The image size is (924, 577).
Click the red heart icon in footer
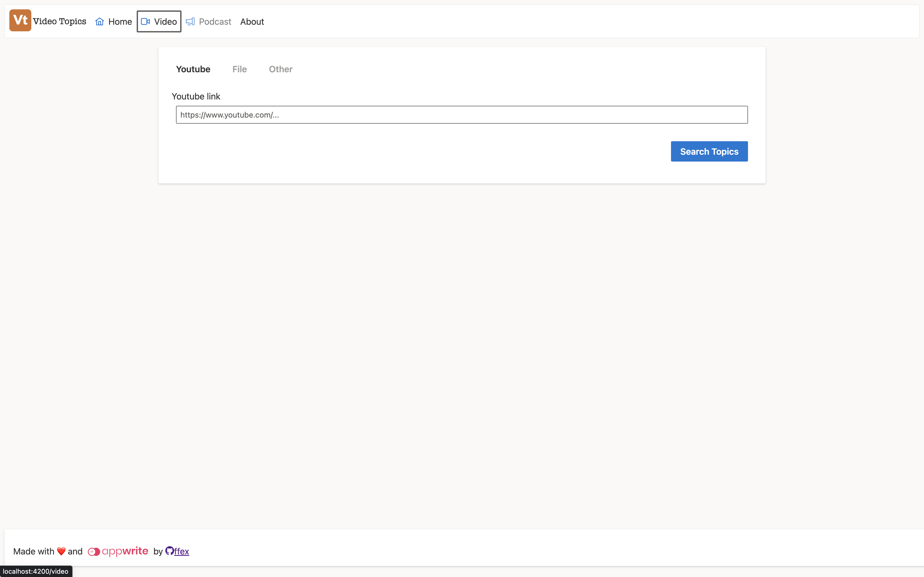(61, 551)
